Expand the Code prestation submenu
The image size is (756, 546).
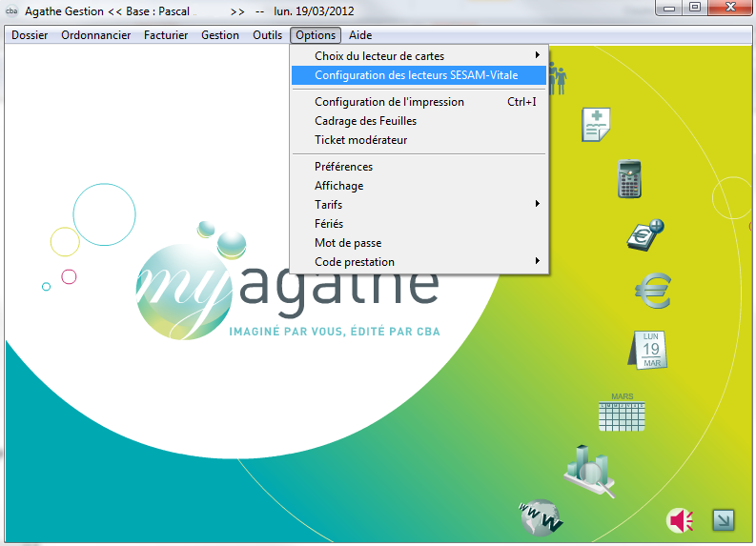pos(419,262)
